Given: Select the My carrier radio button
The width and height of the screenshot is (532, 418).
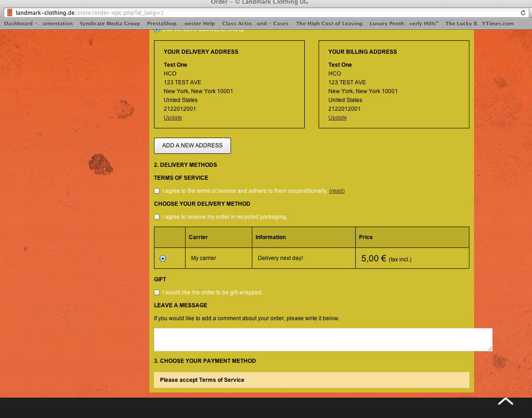Looking at the screenshot, I should coord(163,259).
